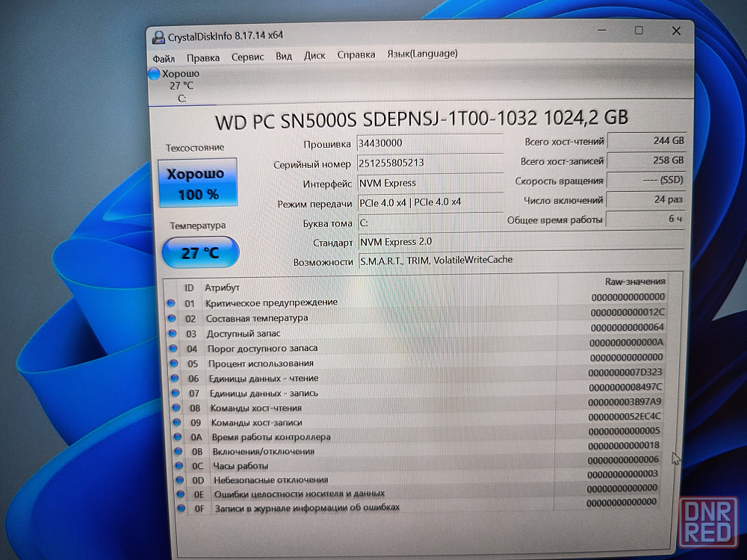
Task: Click the total host reads value 244 GB
Action: pyautogui.click(x=646, y=140)
